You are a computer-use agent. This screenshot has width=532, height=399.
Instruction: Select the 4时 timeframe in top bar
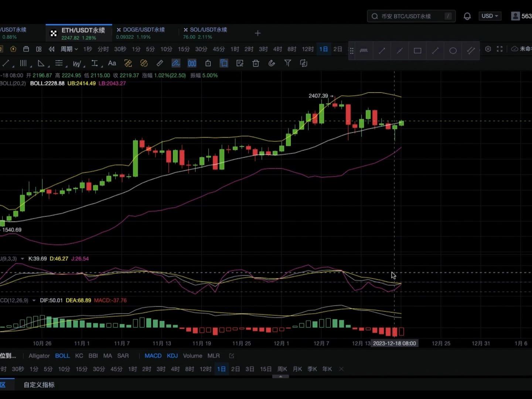click(x=277, y=49)
